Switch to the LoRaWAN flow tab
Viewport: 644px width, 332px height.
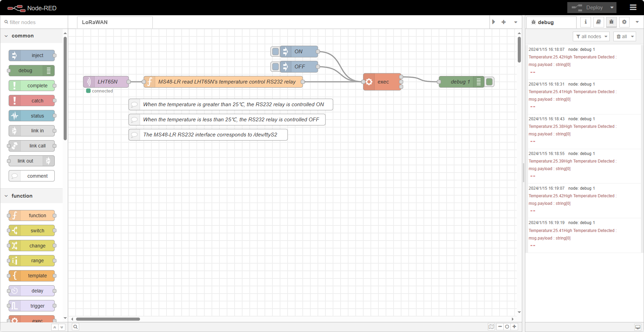[x=115, y=22]
